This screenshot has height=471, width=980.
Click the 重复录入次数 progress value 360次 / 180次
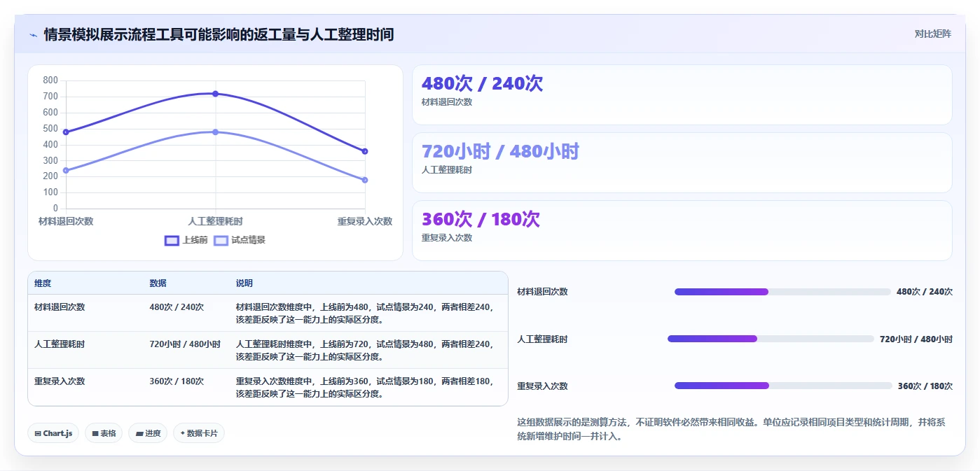click(925, 386)
